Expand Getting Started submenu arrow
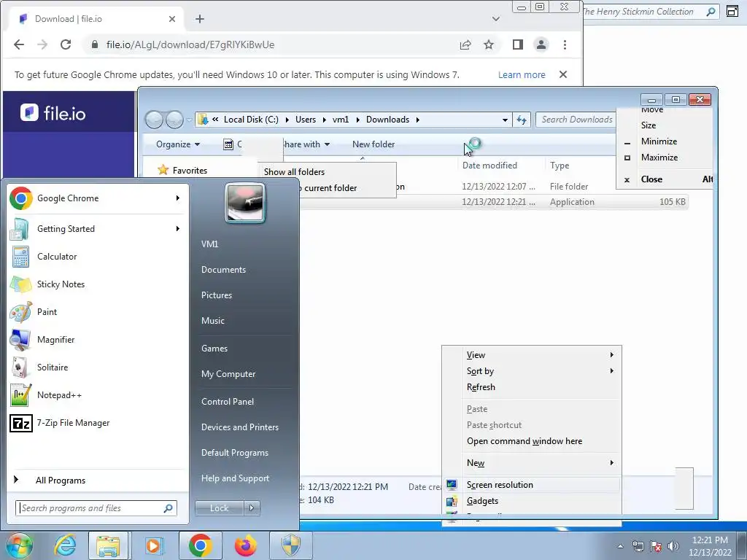 tap(178, 228)
